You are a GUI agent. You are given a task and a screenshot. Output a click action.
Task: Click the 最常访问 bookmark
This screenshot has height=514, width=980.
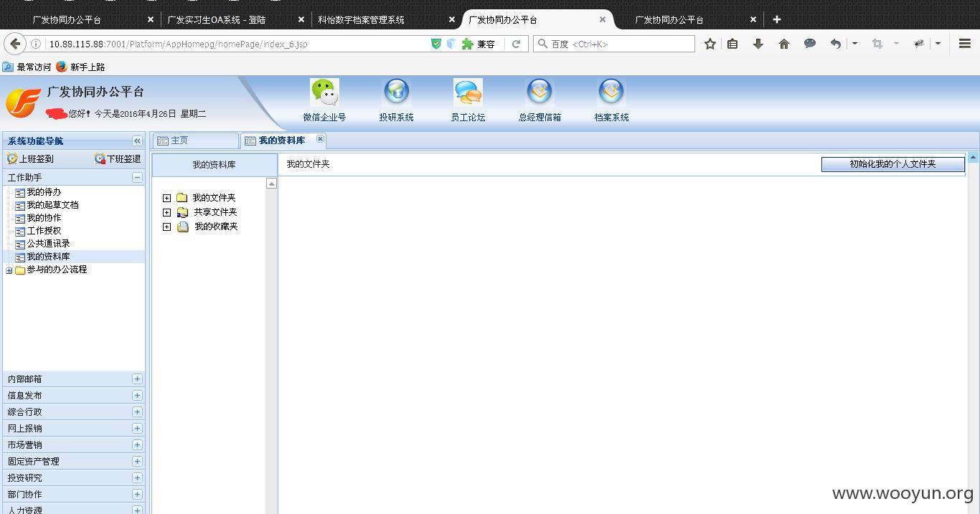pyautogui.click(x=27, y=67)
